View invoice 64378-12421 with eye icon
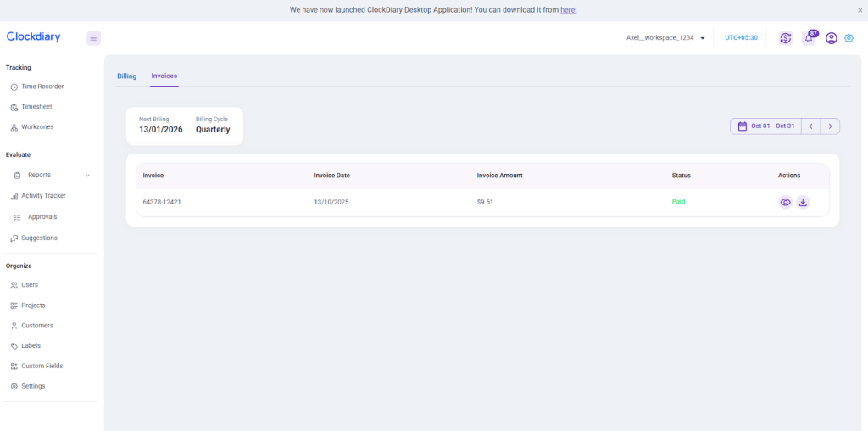The image size is (868, 431). pyautogui.click(x=786, y=202)
